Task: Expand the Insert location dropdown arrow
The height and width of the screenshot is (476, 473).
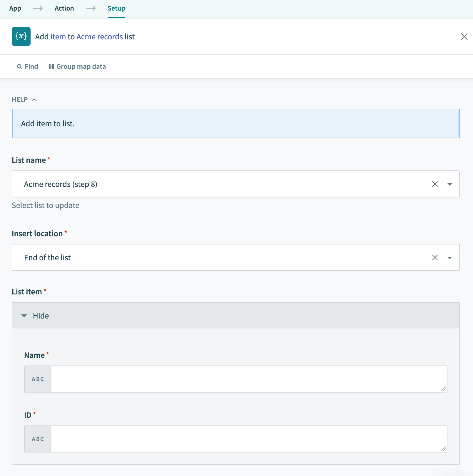Action: 449,258
